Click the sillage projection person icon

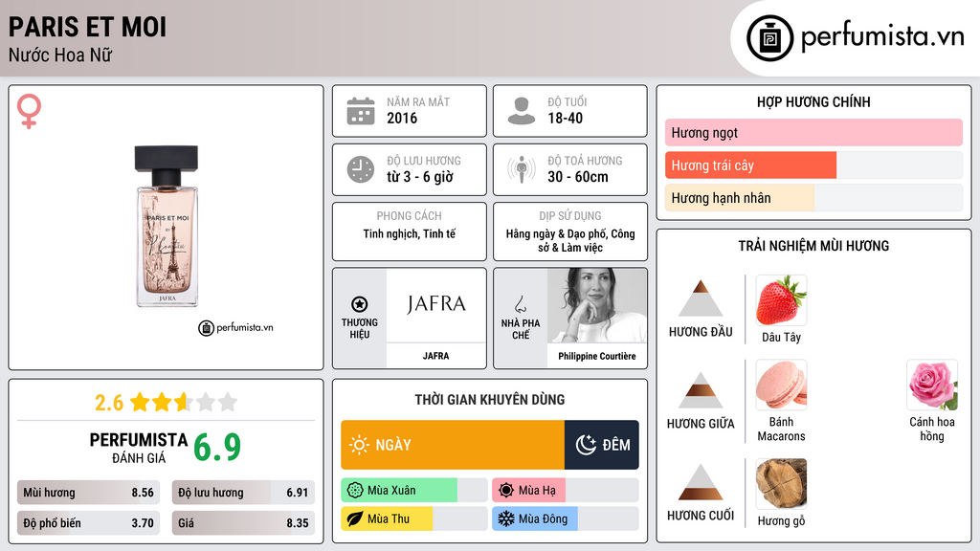coord(522,169)
